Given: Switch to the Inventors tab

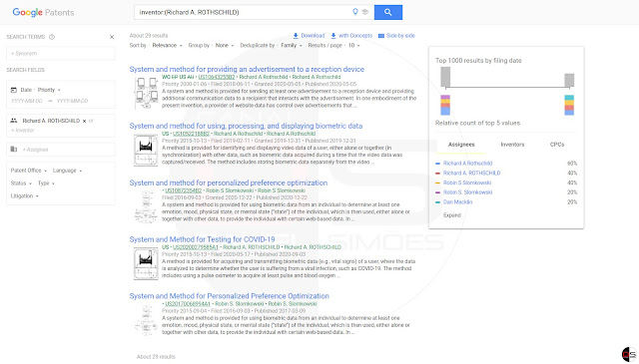Looking at the screenshot, I should pyautogui.click(x=512, y=145).
